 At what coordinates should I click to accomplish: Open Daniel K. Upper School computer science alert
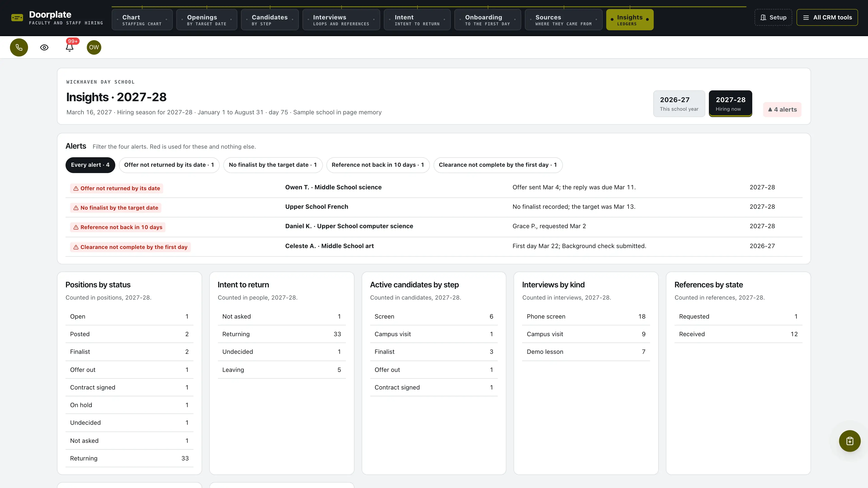pyautogui.click(x=434, y=227)
